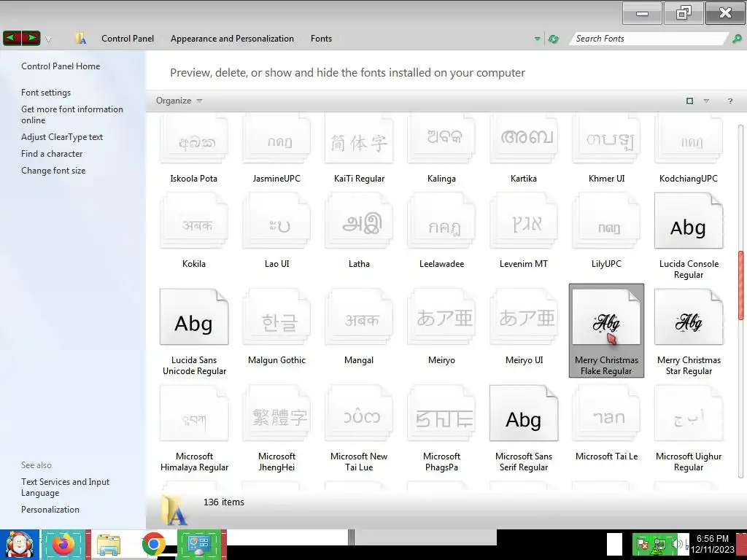The width and height of the screenshot is (747, 560).
Task: Change view with the view icon button
Action: pos(689,101)
